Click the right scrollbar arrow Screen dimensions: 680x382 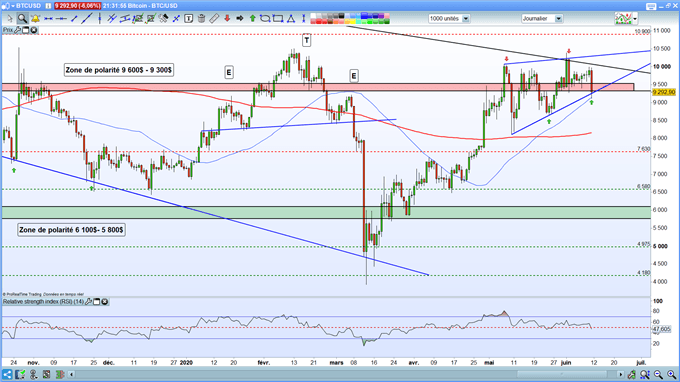[621, 374]
